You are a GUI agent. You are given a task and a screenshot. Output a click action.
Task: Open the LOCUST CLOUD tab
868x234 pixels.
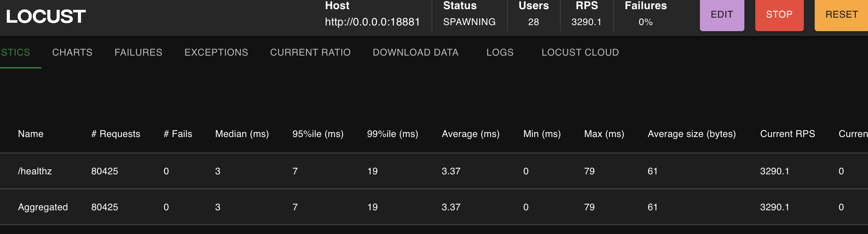click(580, 52)
